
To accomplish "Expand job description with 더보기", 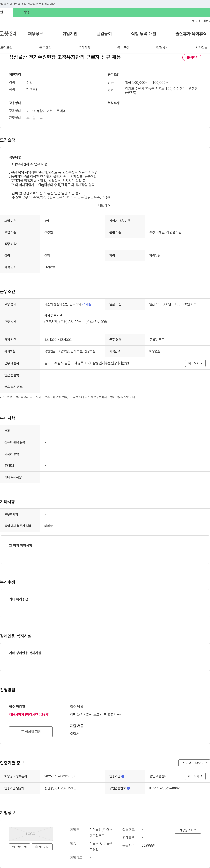I will point(104,205).
